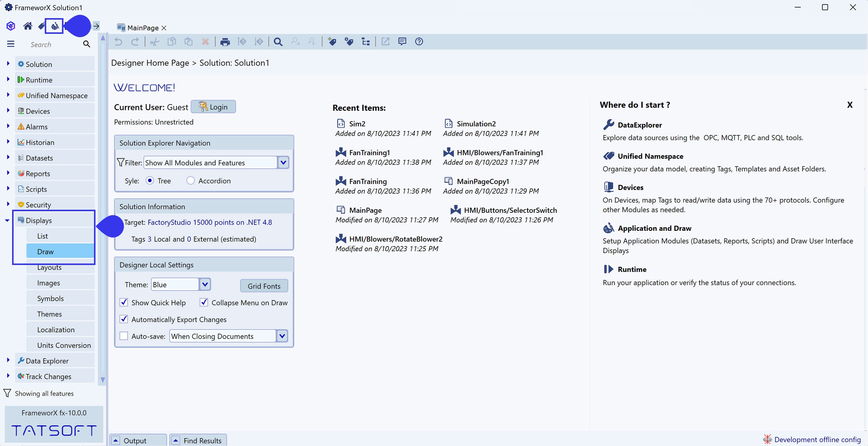Click the comment bubble toolbar icon
Image resolution: width=868 pixels, height=446 pixels.
coord(402,41)
